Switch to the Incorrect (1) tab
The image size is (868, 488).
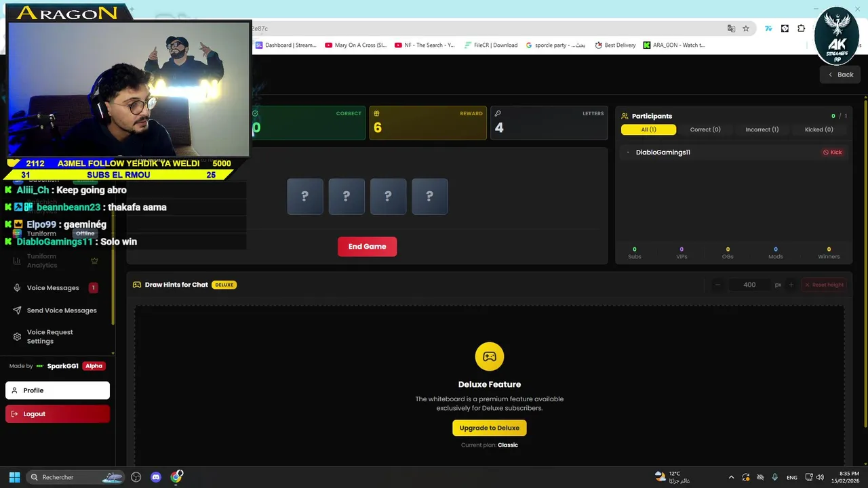pyautogui.click(x=762, y=129)
